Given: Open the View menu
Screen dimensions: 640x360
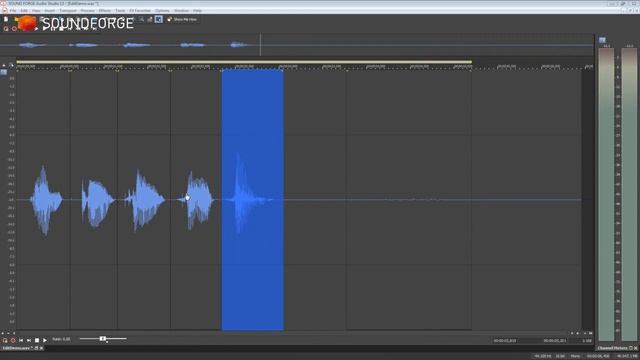Looking at the screenshot, I should click(x=36, y=11).
